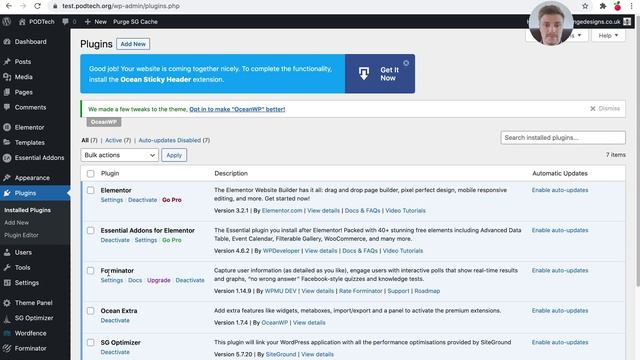Open the Elementor icon in sidebar
Screen dimensions: 640x360
[7, 127]
